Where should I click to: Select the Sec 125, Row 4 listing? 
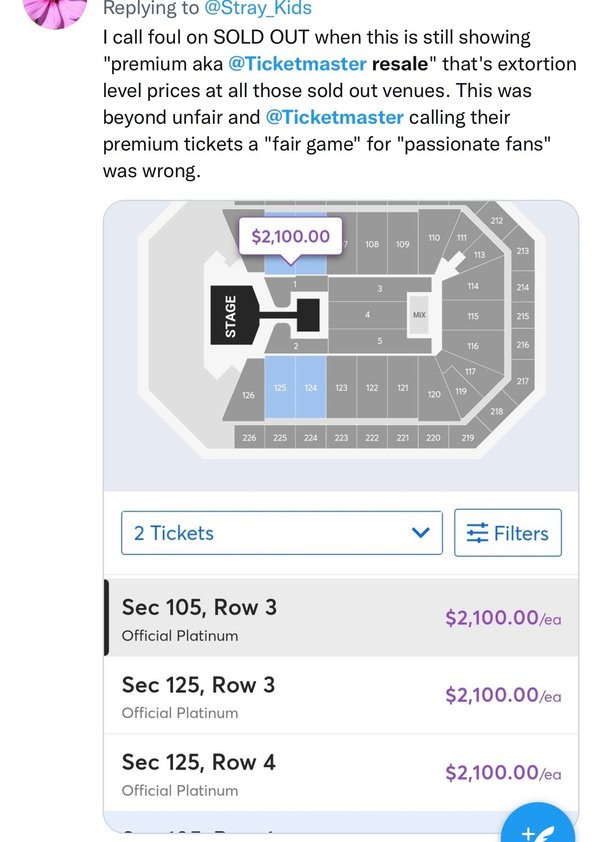(300, 774)
